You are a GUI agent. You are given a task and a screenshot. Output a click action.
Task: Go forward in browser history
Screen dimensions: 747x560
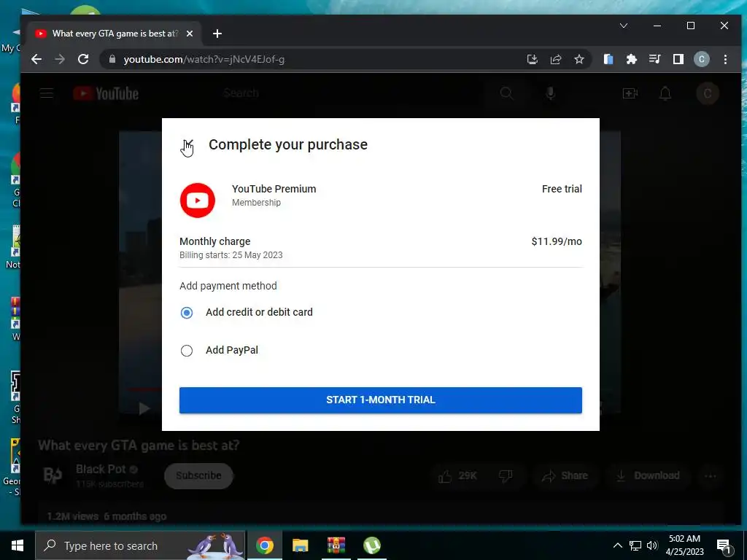tap(60, 60)
